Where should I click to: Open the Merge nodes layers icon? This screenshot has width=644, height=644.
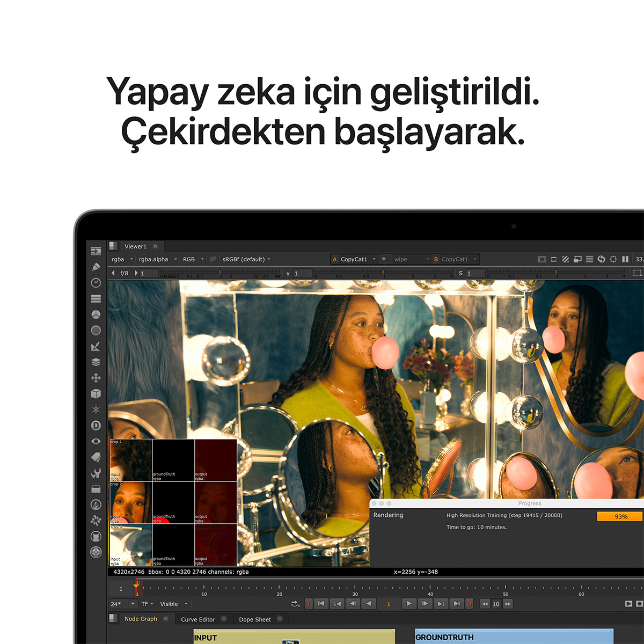click(x=96, y=362)
